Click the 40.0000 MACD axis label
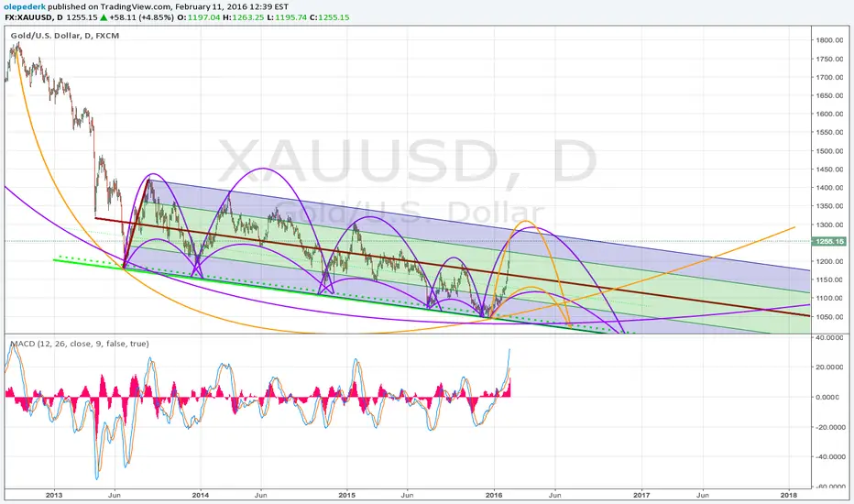 pos(829,337)
